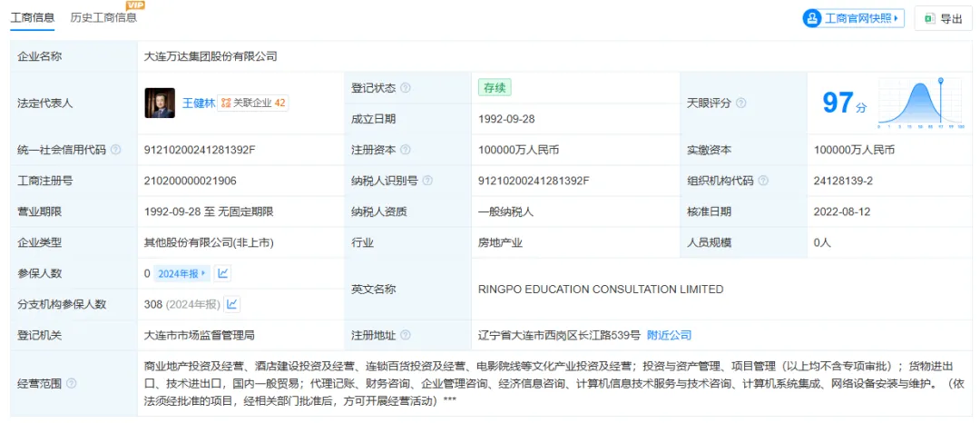The width and height of the screenshot is (980, 423).
Task: Select registration number 210200000021906
Action: point(190,182)
